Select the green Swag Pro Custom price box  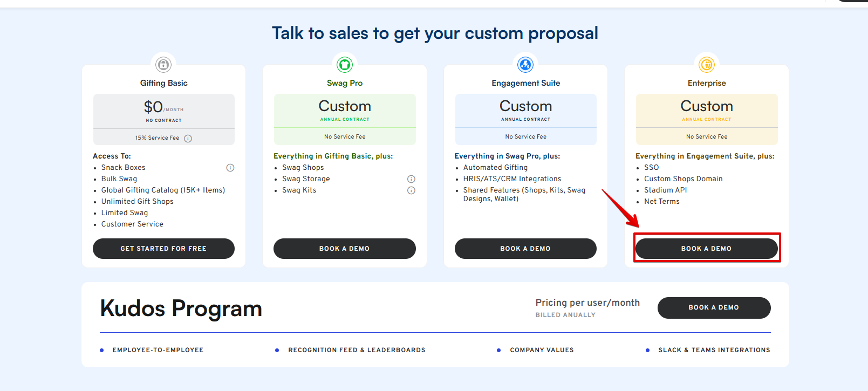tap(344, 111)
